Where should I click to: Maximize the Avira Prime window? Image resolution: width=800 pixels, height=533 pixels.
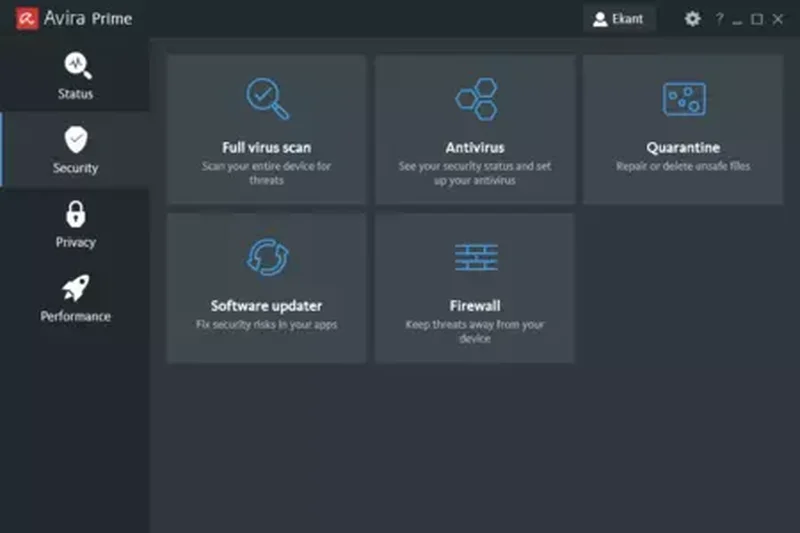pyautogui.click(x=757, y=19)
